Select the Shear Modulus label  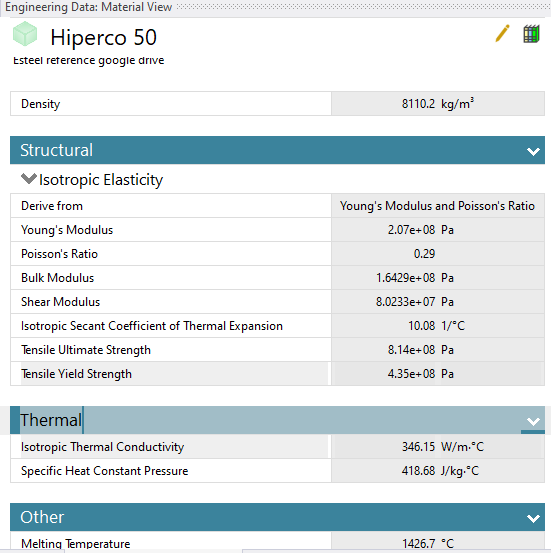(x=61, y=302)
